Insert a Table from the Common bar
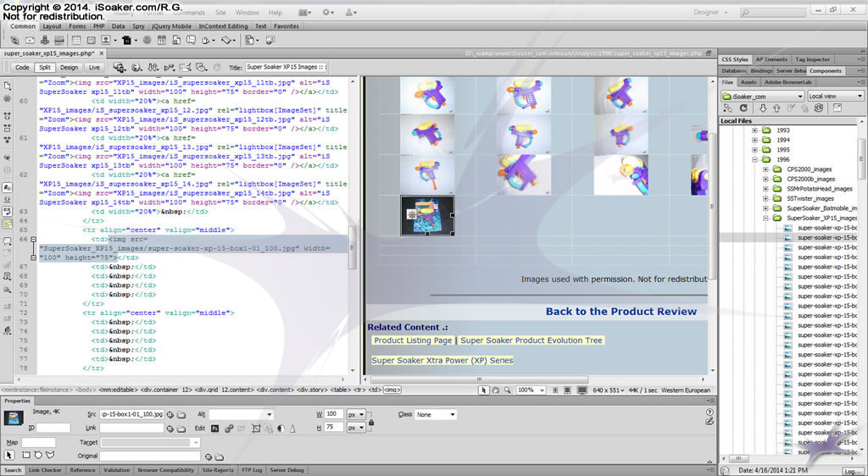The image size is (868, 476). (x=76, y=41)
